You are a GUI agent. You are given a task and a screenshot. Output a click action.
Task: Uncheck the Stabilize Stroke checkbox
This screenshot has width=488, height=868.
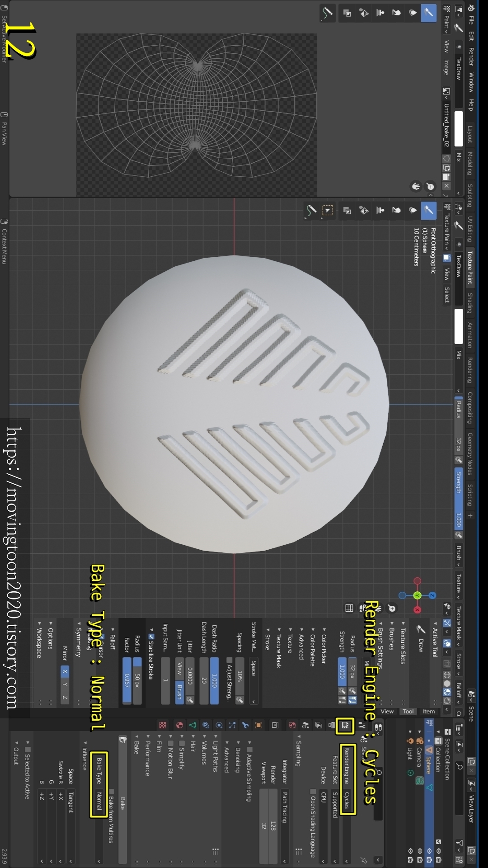click(x=151, y=637)
